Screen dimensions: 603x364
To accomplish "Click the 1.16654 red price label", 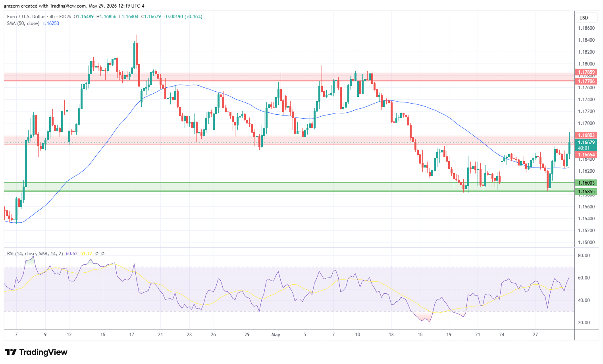I will pos(586,155).
